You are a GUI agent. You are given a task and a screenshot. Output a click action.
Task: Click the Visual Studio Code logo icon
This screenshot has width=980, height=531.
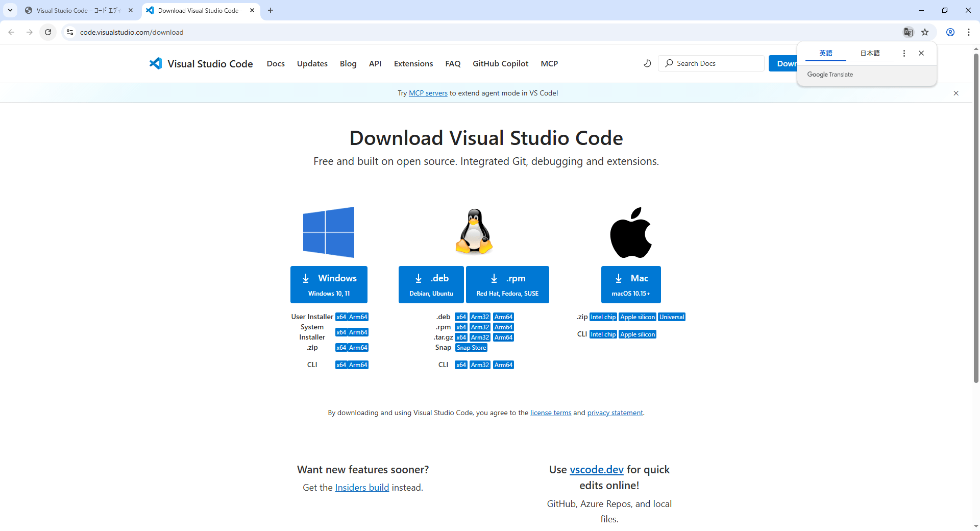point(156,63)
